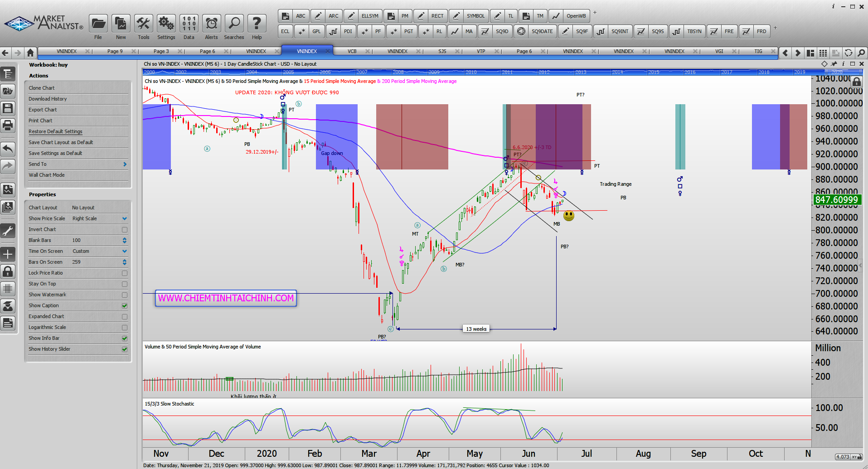Switch to the VCB tab

tap(352, 51)
